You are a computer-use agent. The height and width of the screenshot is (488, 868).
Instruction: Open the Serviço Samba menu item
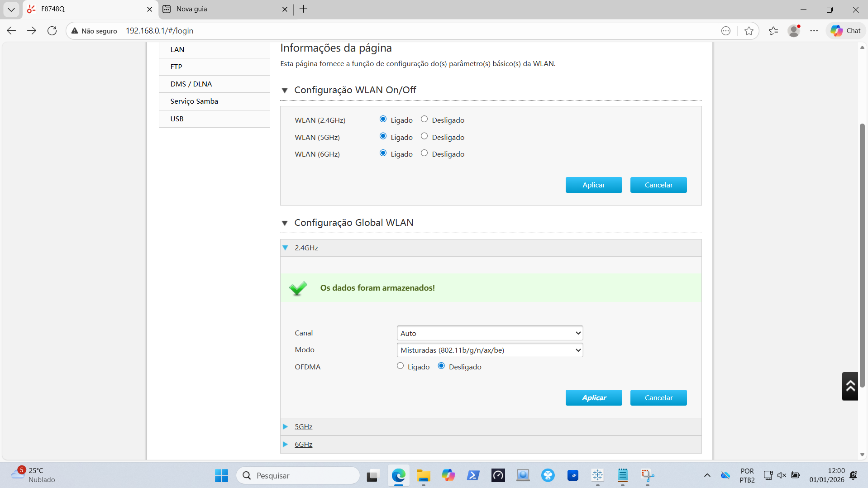click(194, 101)
